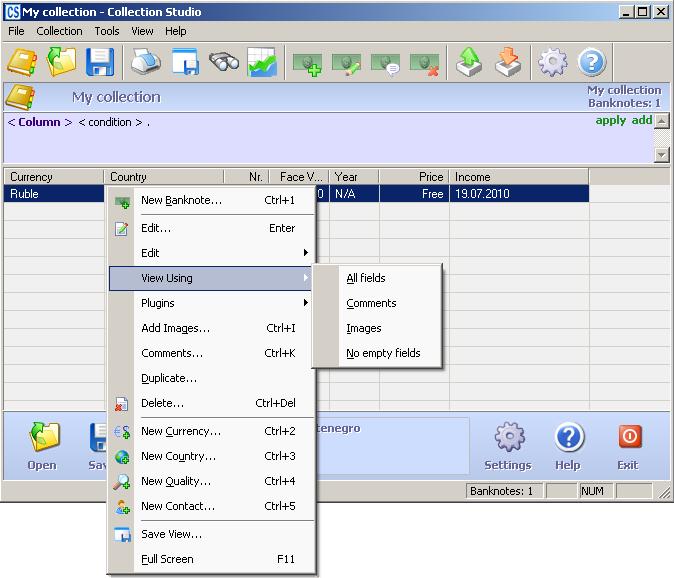Select No empty fields in the submenu
Viewport: 674px width, 578px height.
click(x=377, y=353)
